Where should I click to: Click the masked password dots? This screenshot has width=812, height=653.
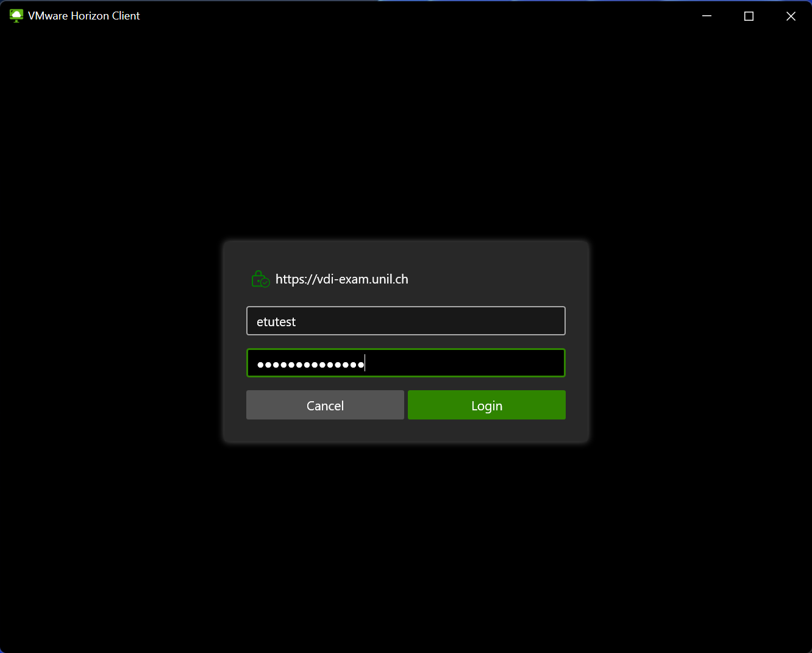point(310,365)
